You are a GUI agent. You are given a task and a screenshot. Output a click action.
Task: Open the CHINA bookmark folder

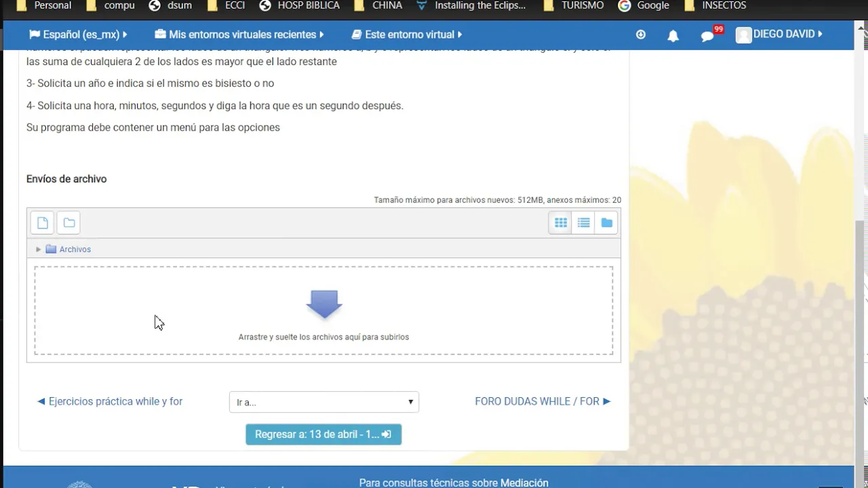click(378, 5)
